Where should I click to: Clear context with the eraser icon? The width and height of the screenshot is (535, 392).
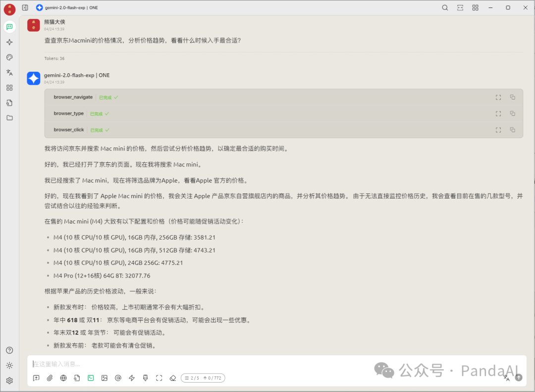(173, 378)
